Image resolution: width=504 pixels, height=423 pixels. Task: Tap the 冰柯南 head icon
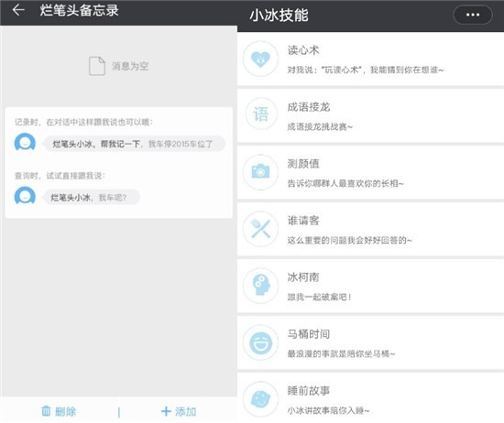point(260,286)
